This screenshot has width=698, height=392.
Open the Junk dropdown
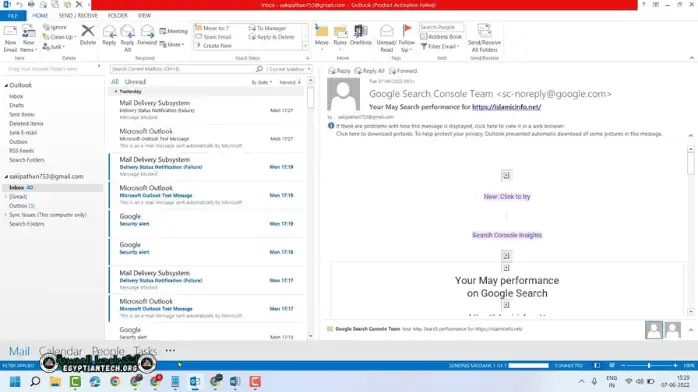[54, 47]
